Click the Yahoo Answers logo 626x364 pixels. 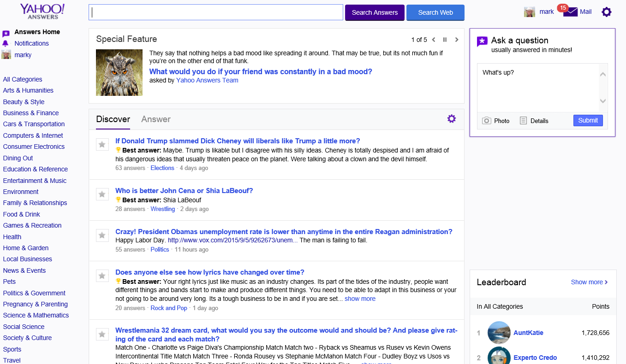(42, 12)
